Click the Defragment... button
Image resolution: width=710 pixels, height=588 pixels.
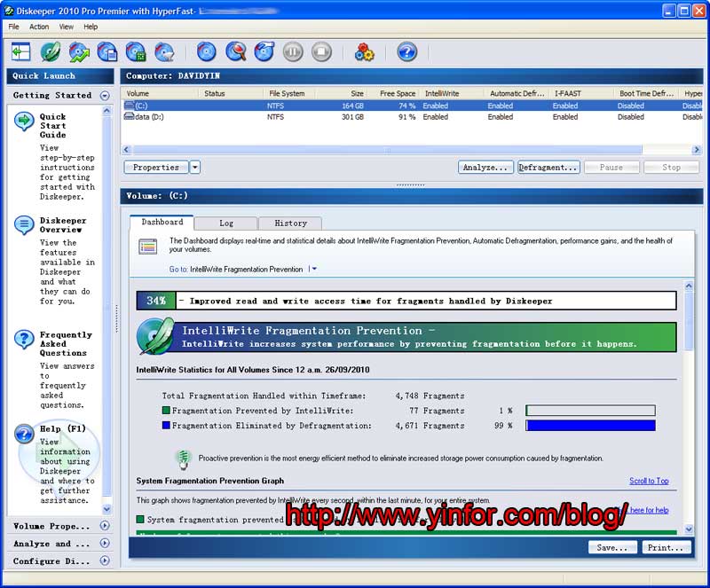(548, 168)
